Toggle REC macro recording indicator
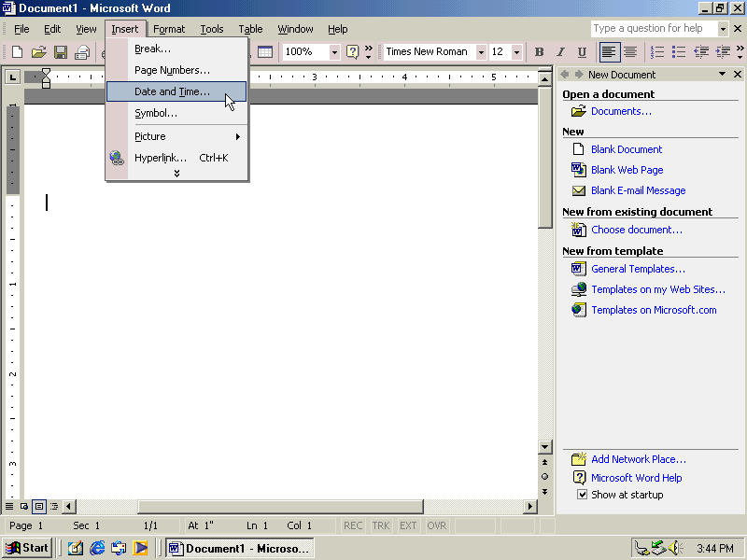 coord(353,525)
